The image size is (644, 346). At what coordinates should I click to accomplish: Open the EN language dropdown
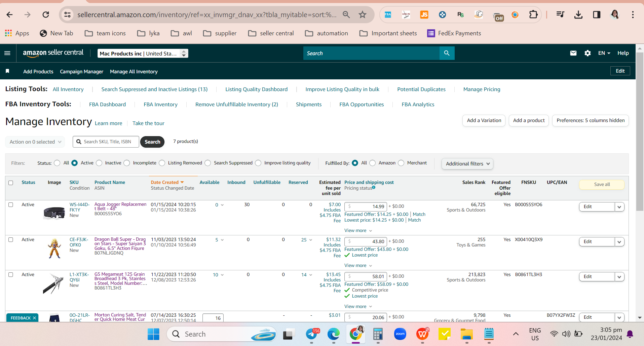tap(604, 53)
